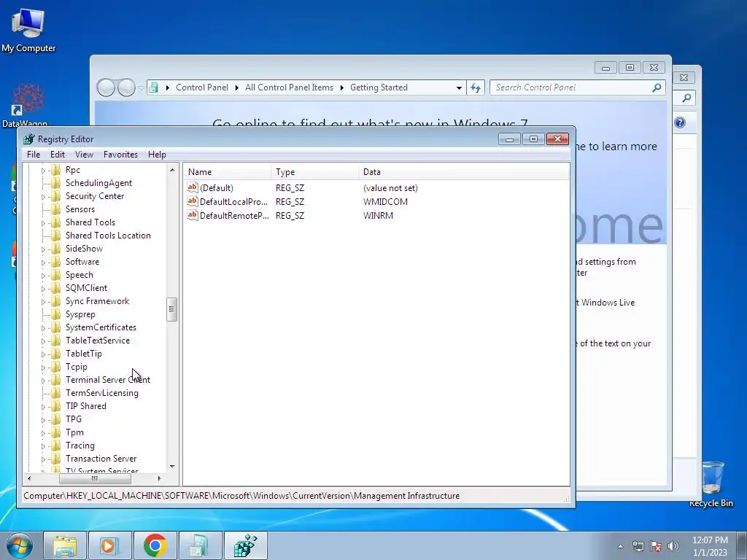The image size is (747, 560).
Task: Expand the Software key
Action: point(43,262)
